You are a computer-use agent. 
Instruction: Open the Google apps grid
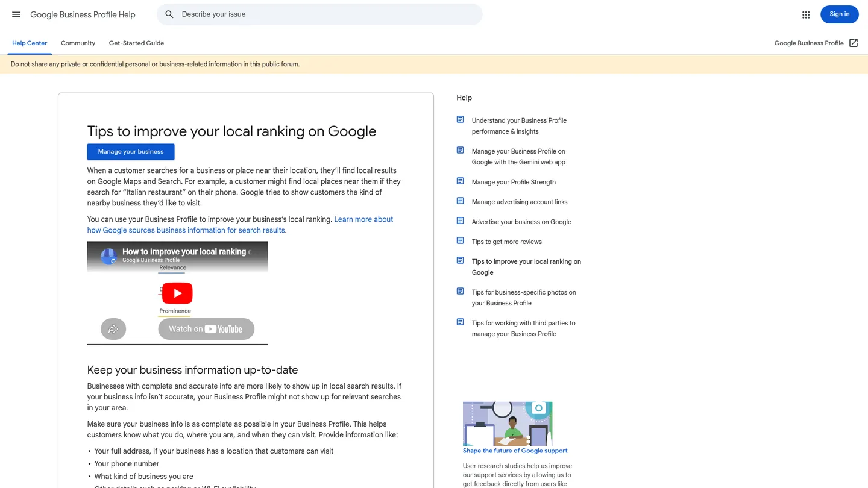pos(806,14)
